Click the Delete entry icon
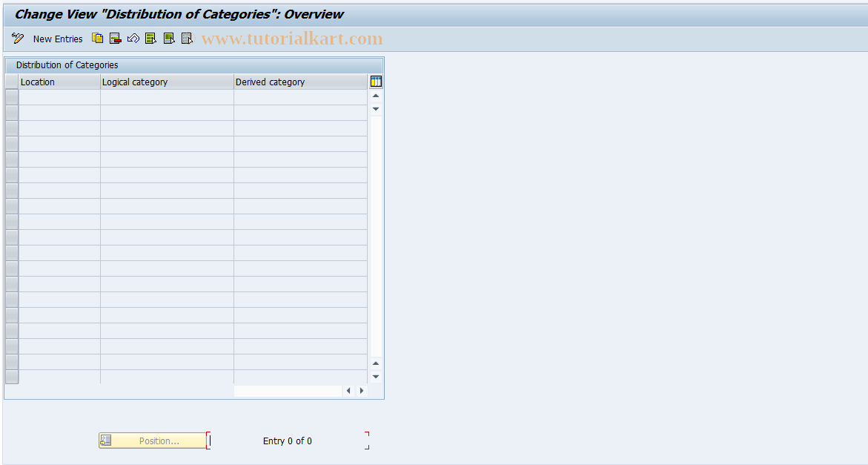Viewport: 868px width, 465px height. coord(116,38)
